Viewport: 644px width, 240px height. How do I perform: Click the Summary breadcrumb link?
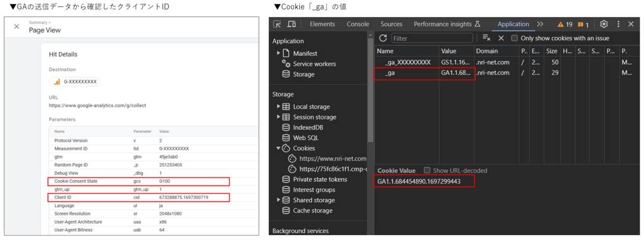click(39, 22)
